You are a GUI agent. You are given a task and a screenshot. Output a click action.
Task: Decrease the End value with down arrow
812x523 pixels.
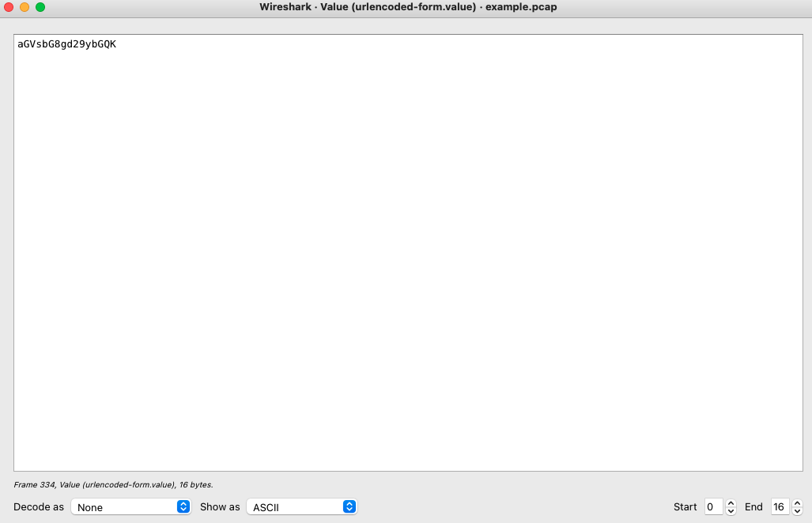pos(797,511)
